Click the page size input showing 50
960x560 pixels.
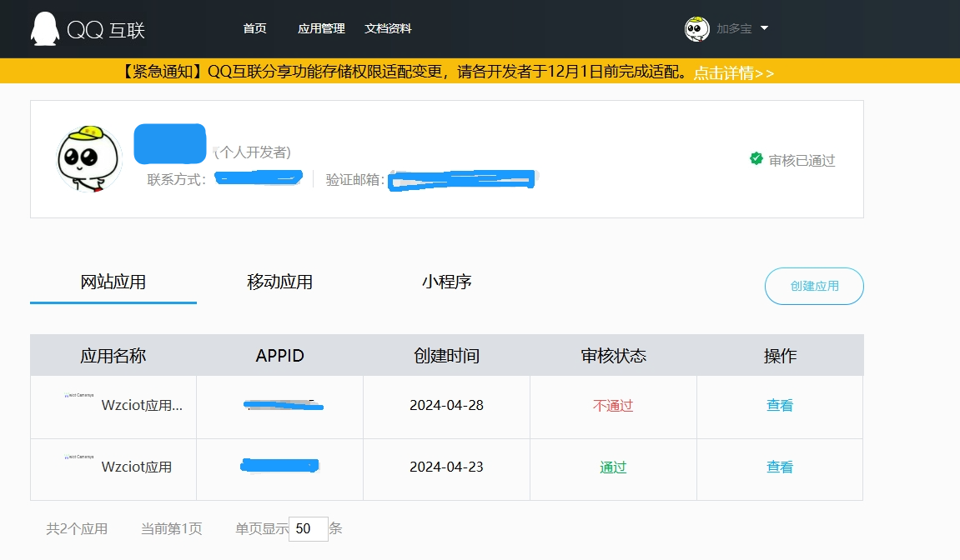(306, 528)
